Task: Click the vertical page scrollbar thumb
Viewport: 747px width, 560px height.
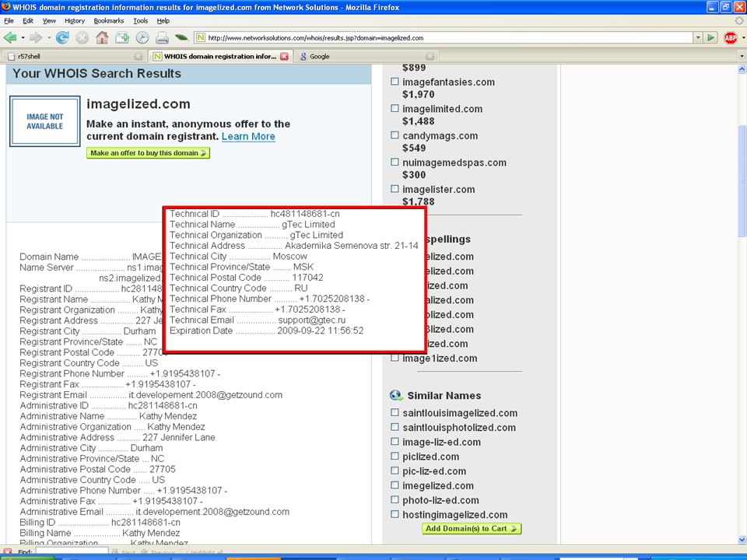Action: click(742, 180)
